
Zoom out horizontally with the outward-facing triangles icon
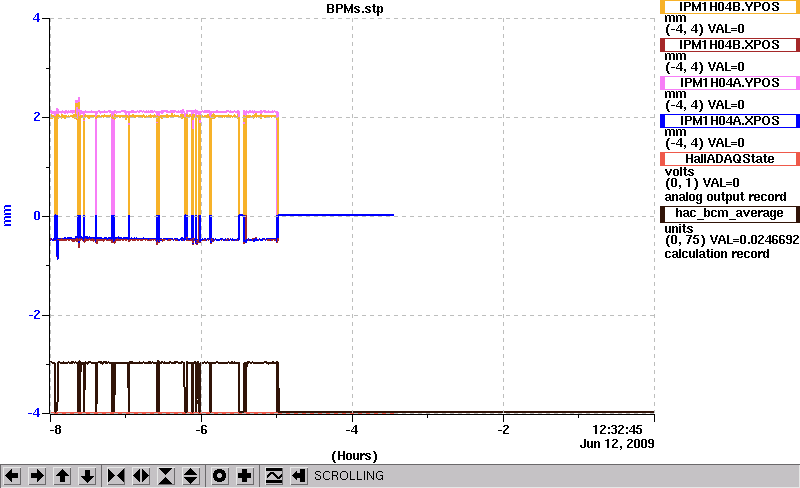click(141, 476)
